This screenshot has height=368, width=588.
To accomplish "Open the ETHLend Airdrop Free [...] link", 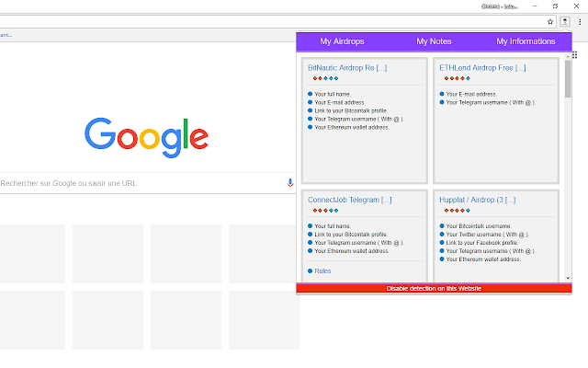I will coord(482,68).
